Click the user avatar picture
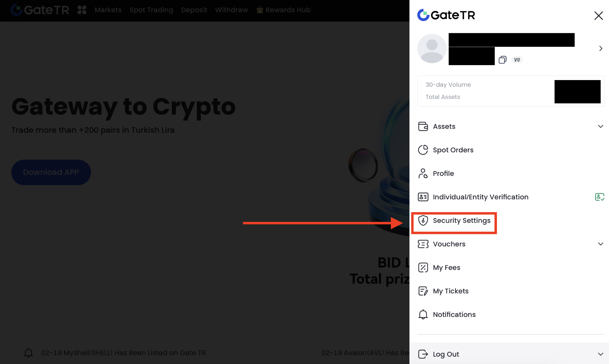Viewport: 609px width, 364px height. click(432, 49)
